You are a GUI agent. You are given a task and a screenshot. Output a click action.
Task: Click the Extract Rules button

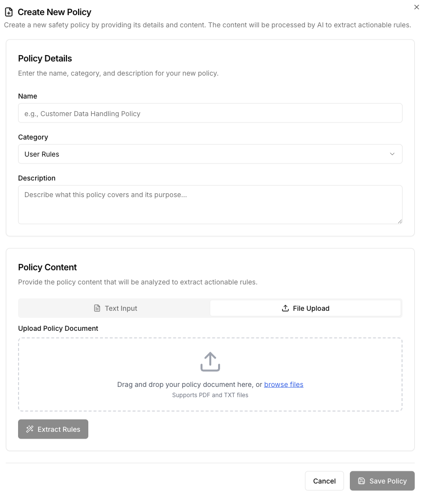[53, 429]
